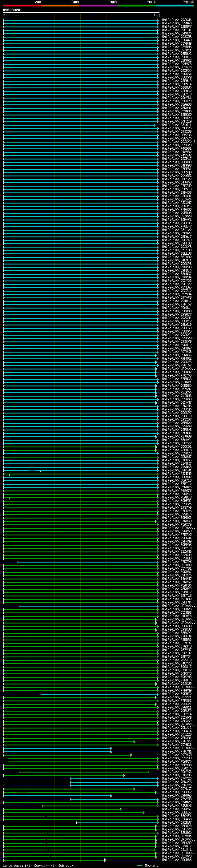Select the UniRef100_Q68UW0 label

176,88
